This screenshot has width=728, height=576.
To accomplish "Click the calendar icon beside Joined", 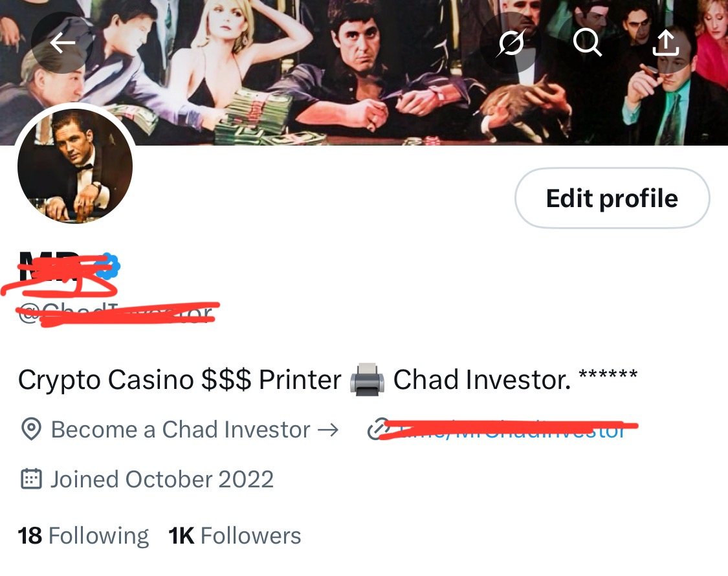I will [x=32, y=479].
